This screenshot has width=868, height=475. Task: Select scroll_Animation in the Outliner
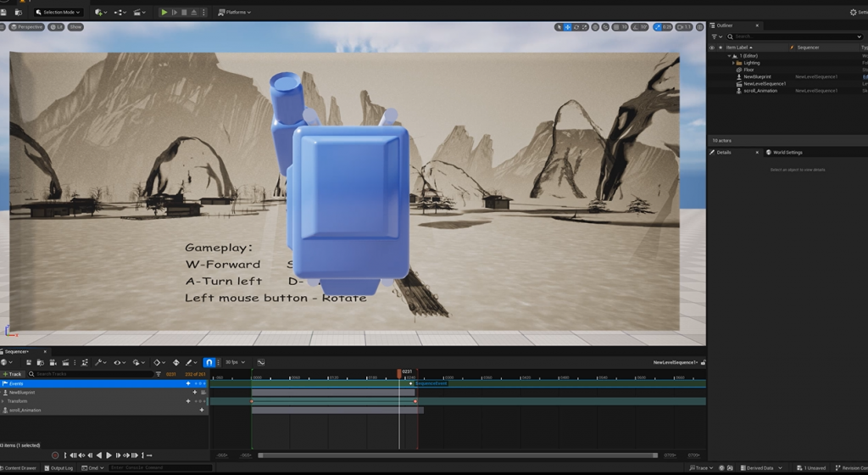(760, 91)
